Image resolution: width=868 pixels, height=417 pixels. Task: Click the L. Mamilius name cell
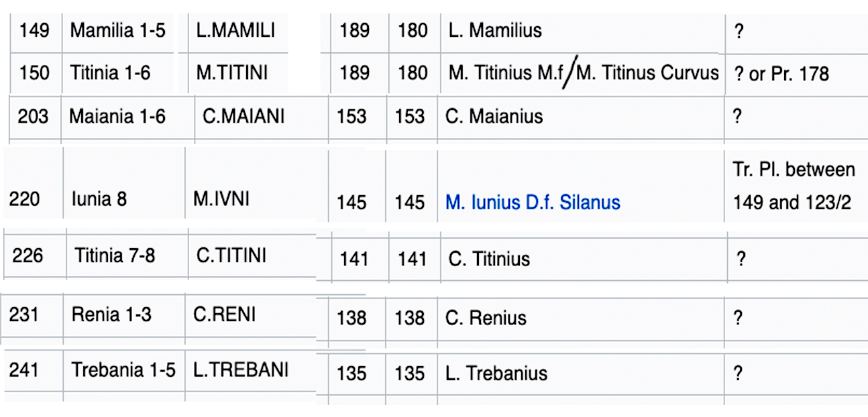tap(495, 30)
